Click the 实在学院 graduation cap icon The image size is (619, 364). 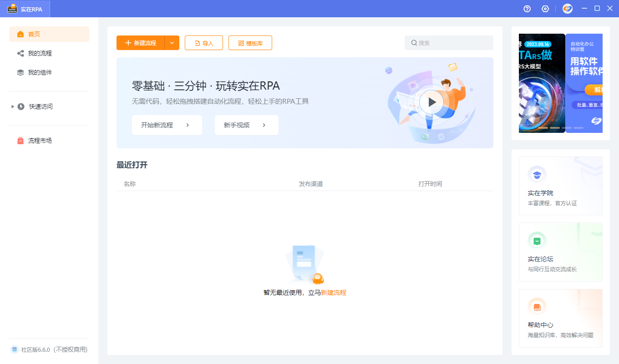(537, 175)
